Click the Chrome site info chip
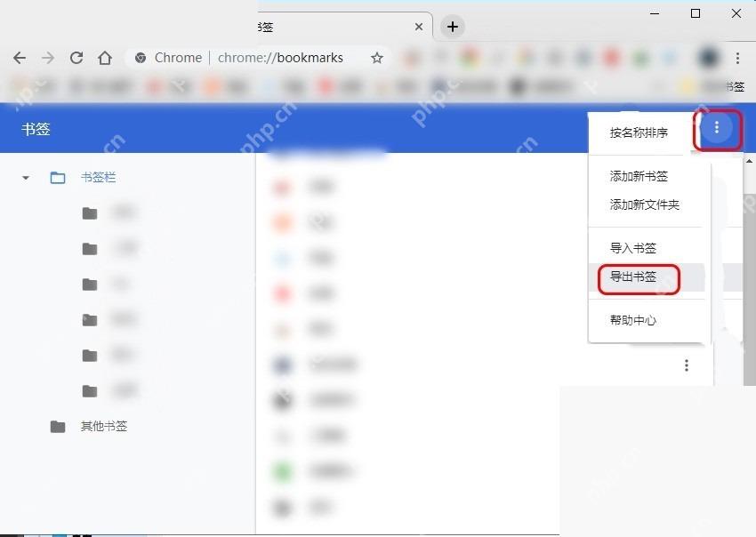The image size is (756, 537). (x=169, y=58)
